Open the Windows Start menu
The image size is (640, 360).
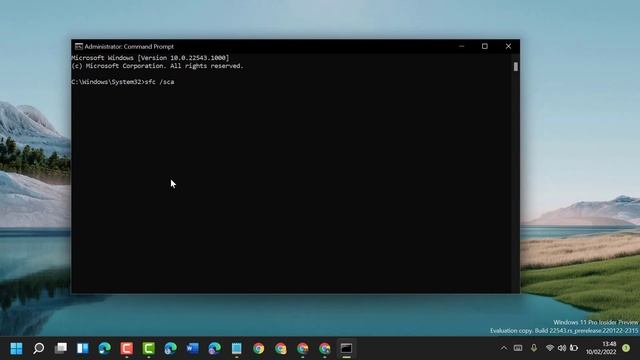pyautogui.click(x=16, y=348)
